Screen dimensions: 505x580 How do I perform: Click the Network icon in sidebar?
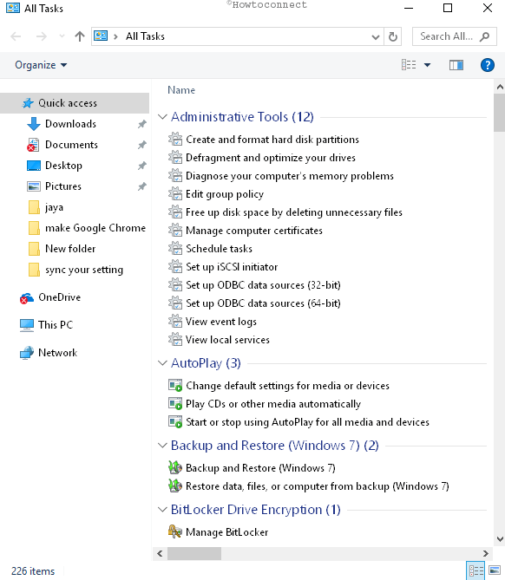coord(27,353)
